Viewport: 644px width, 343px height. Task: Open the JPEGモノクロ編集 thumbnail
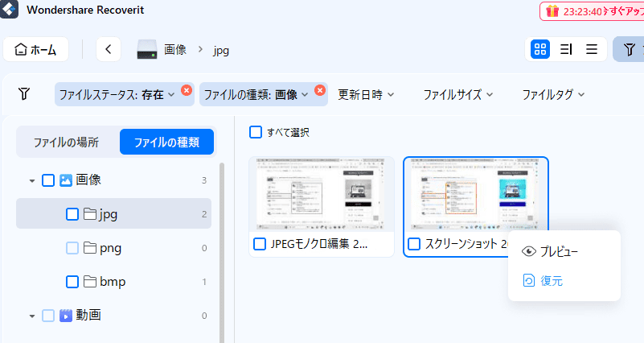point(322,194)
